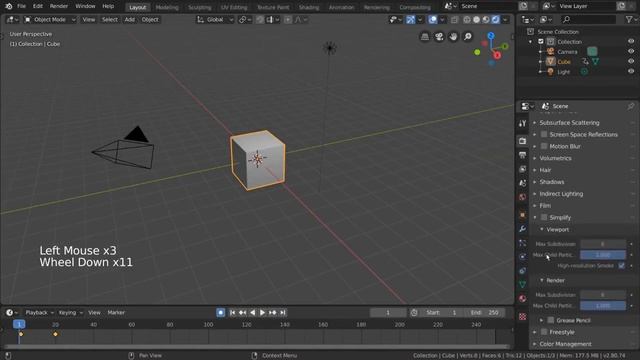Image resolution: width=640 pixels, height=360 pixels.
Task: Click the Viewport Max Subdivision field
Action: pyautogui.click(x=603, y=244)
